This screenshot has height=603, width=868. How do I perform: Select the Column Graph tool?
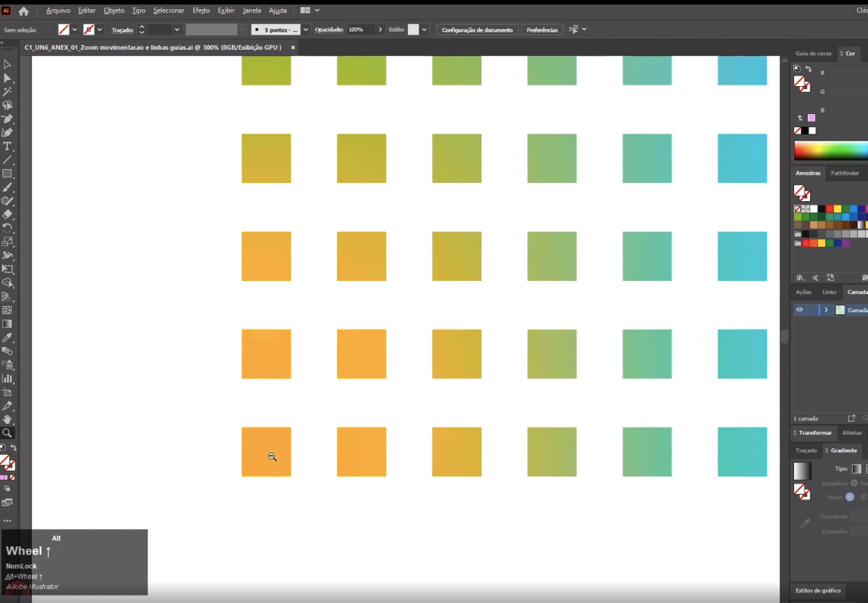tap(8, 379)
